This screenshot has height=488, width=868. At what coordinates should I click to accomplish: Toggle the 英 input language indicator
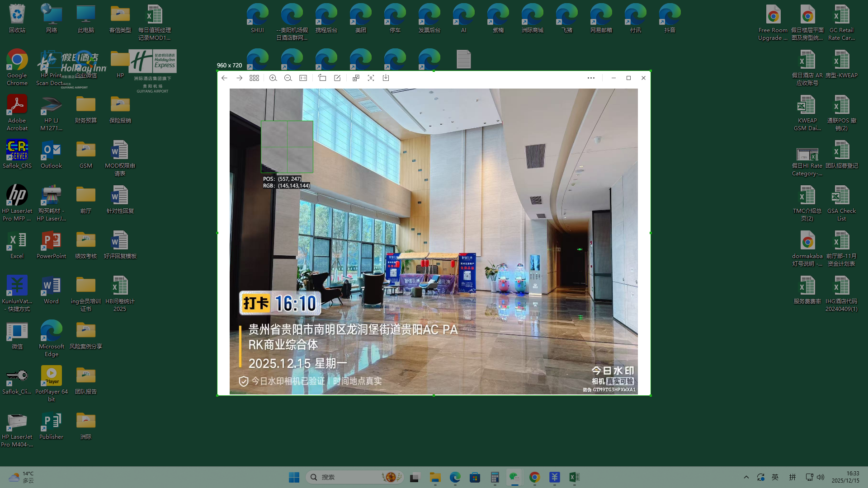pyautogui.click(x=775, y=477)
